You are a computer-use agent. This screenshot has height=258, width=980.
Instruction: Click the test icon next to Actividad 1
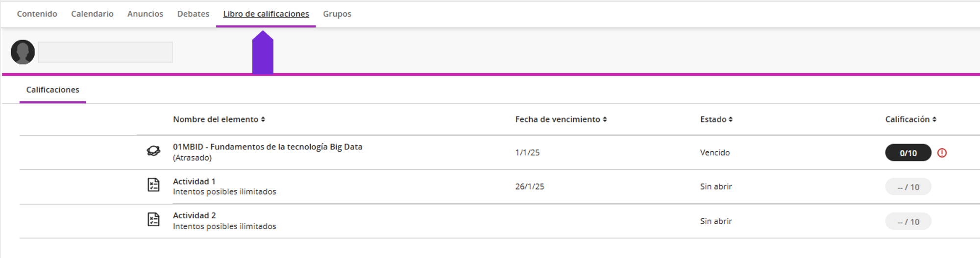pos(153,185)
